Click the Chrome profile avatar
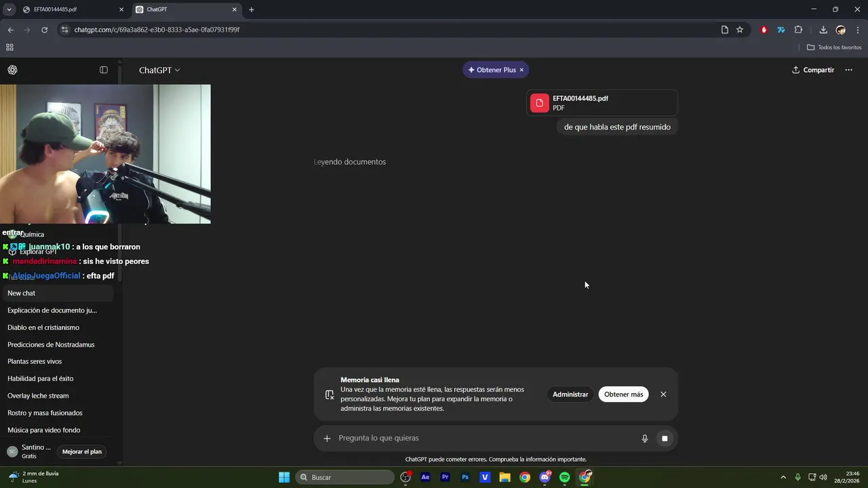Viewport: 868px width, 488px height. click(x=841, y=30)
